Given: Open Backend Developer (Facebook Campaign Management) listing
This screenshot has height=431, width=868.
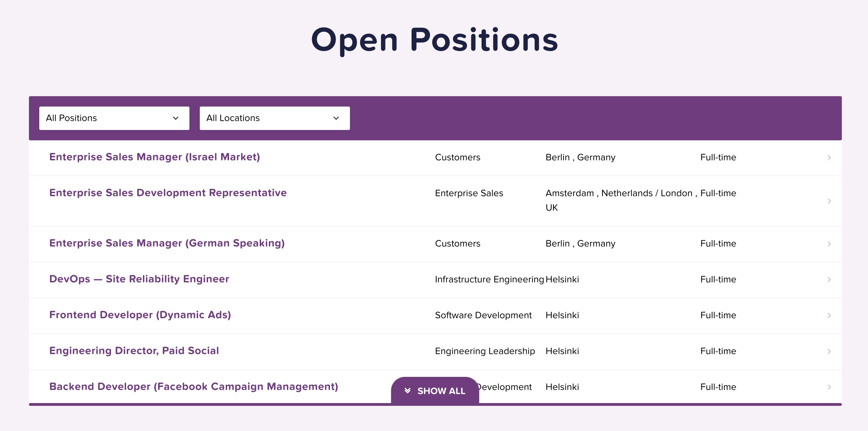Looking at the screenshot, I should 193,387.
